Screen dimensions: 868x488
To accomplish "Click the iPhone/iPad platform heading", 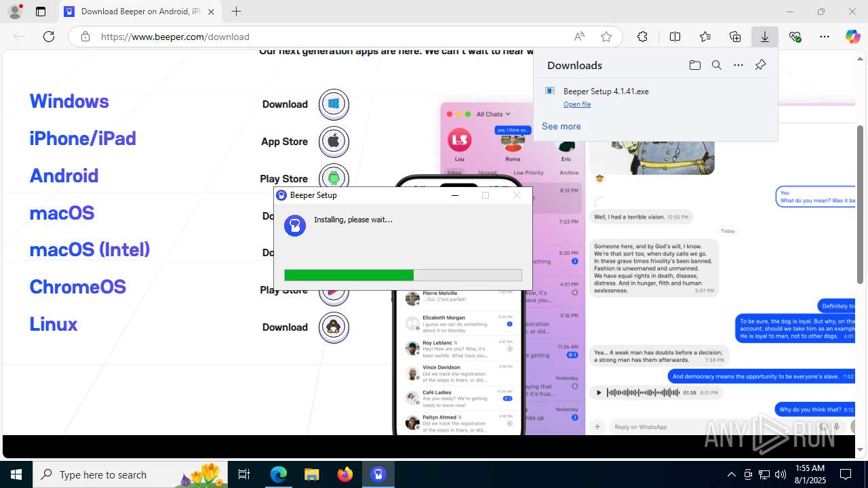I will click(83, 138).
